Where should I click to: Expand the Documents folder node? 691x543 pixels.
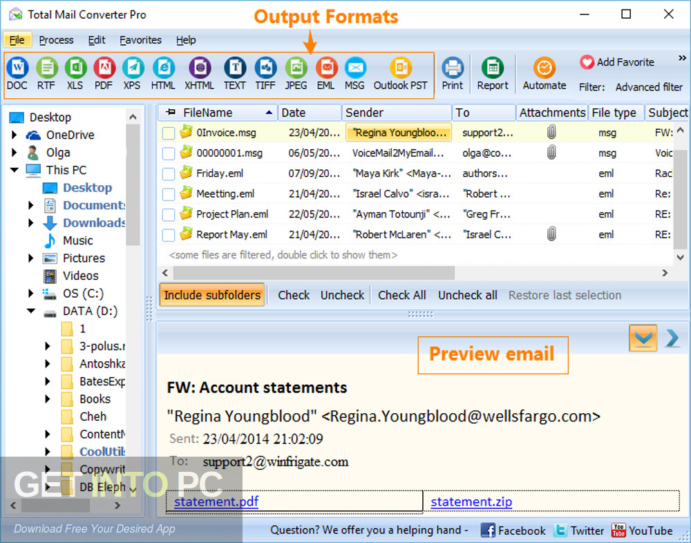click(31, 205)
